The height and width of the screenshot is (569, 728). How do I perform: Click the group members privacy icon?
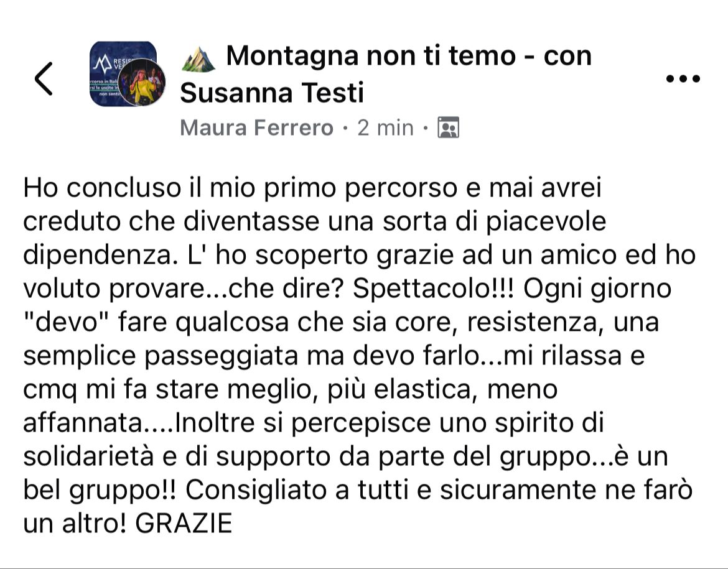[449, 127]
